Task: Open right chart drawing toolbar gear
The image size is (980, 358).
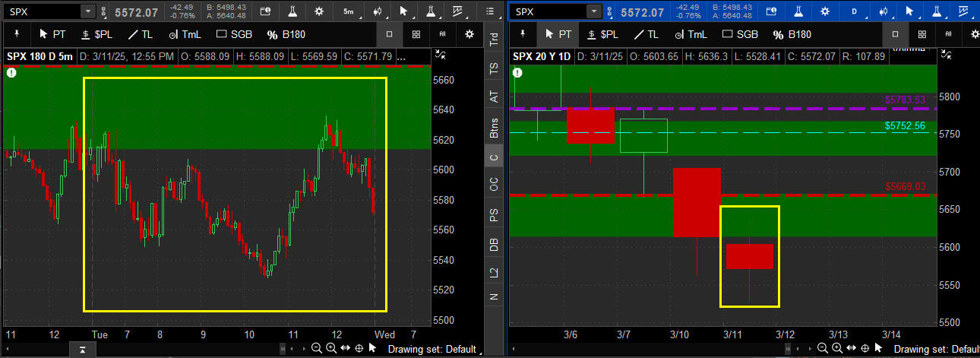Action: pyautogui.click(x=974, y=34)
